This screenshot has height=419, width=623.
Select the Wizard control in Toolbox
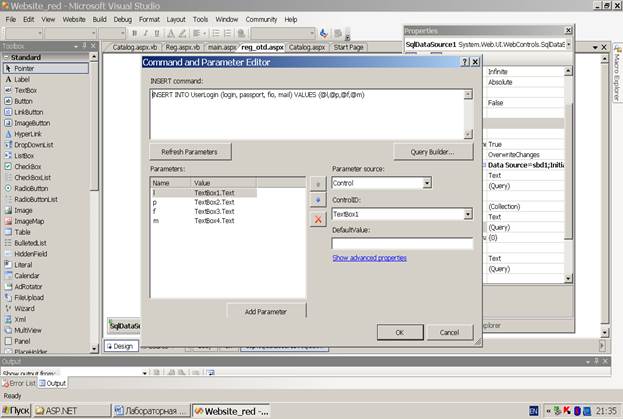coord(45,308)
